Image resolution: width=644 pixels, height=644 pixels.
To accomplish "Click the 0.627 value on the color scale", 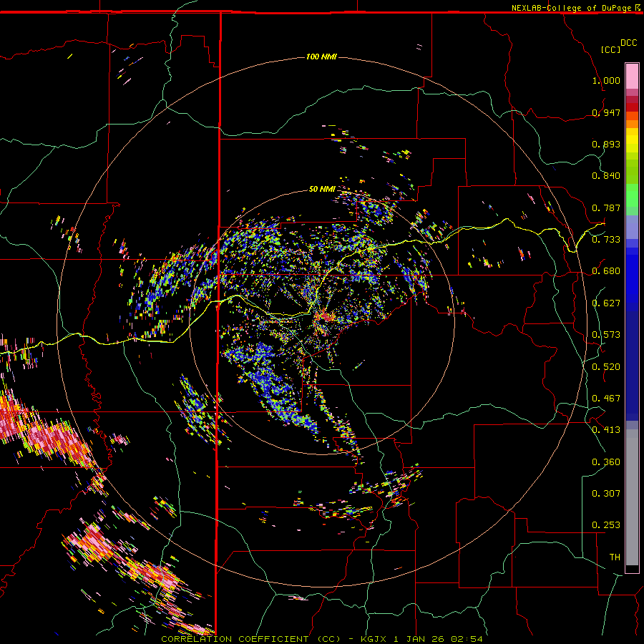I will pos(606,303).
